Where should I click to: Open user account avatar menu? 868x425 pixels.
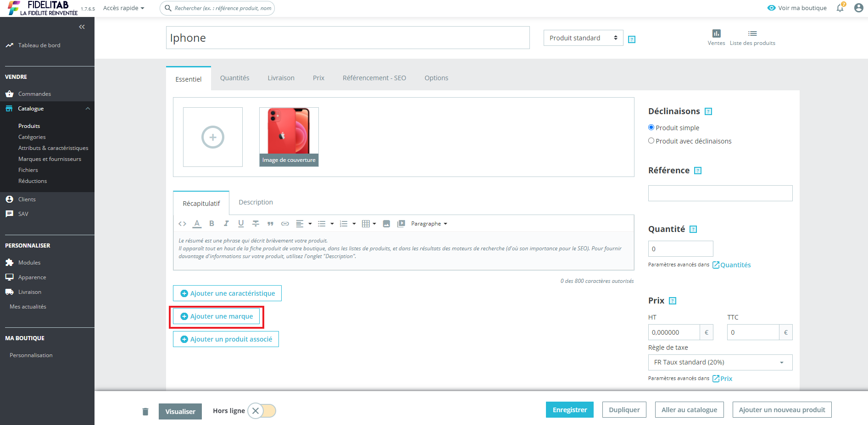click(858, 8)
